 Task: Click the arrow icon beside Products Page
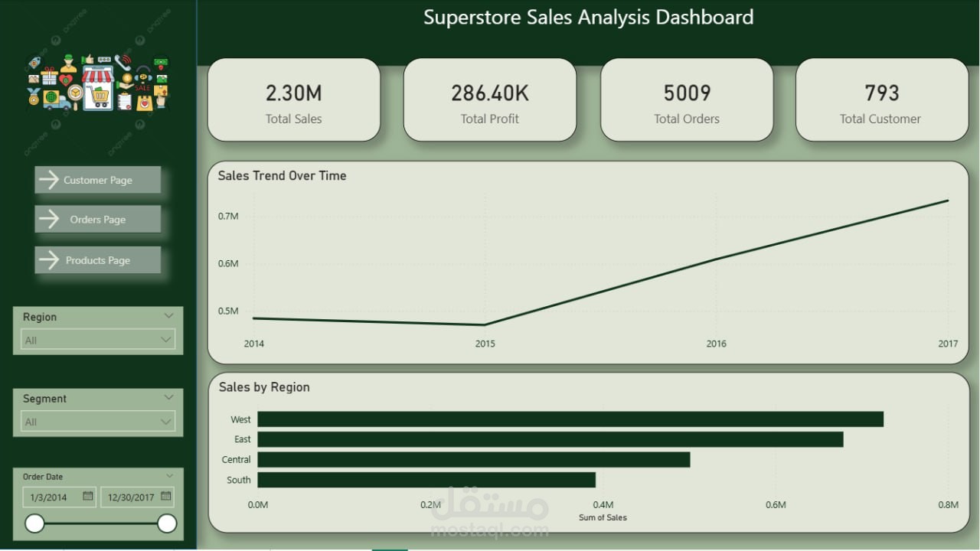pyautogui.click(x=48, y=260)
